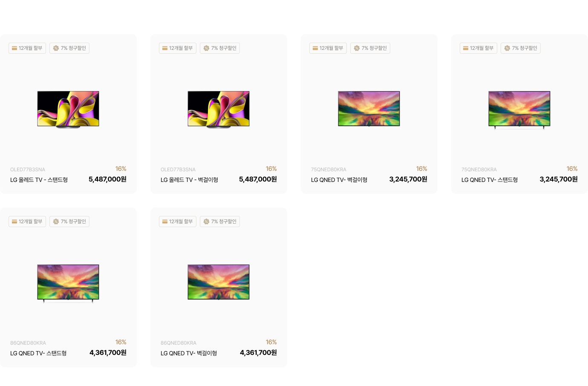Open LG 올레드 TV 스탠드형 product image
Viewport: 588px width, 386px height.
point(68,109)
